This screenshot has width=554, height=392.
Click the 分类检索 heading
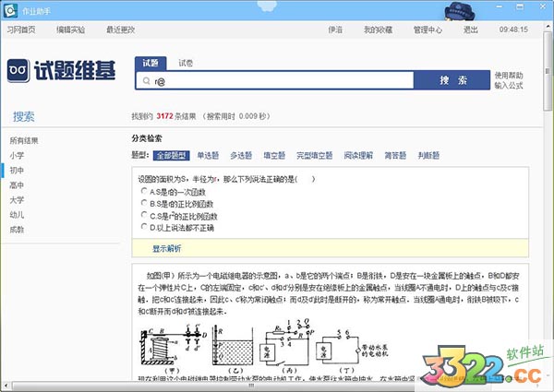click(x=147, y=138)
